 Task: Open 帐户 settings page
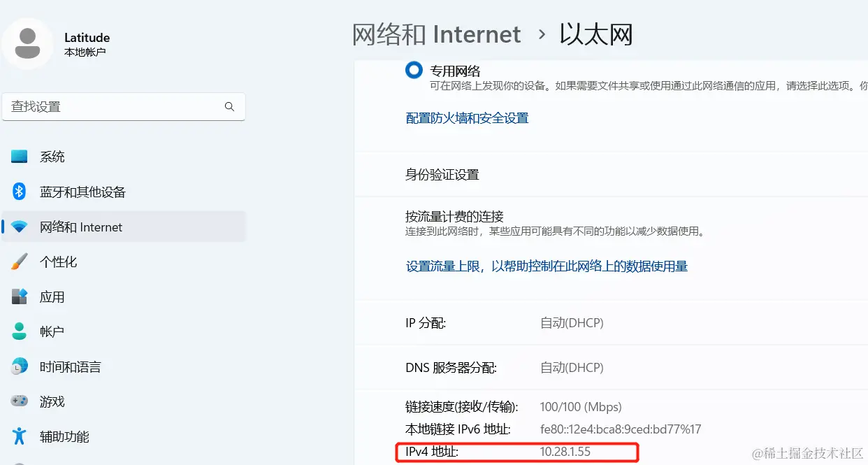click(124, 331)
